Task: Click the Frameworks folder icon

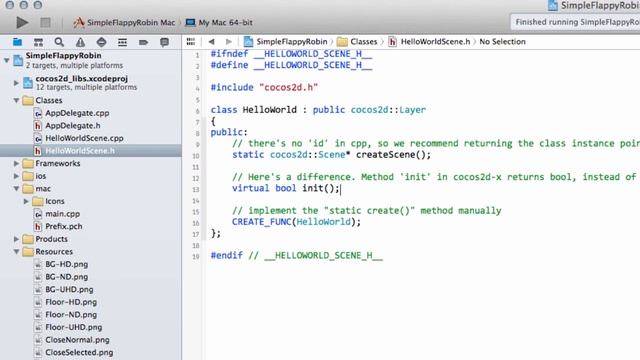Action: pos(28,164)
